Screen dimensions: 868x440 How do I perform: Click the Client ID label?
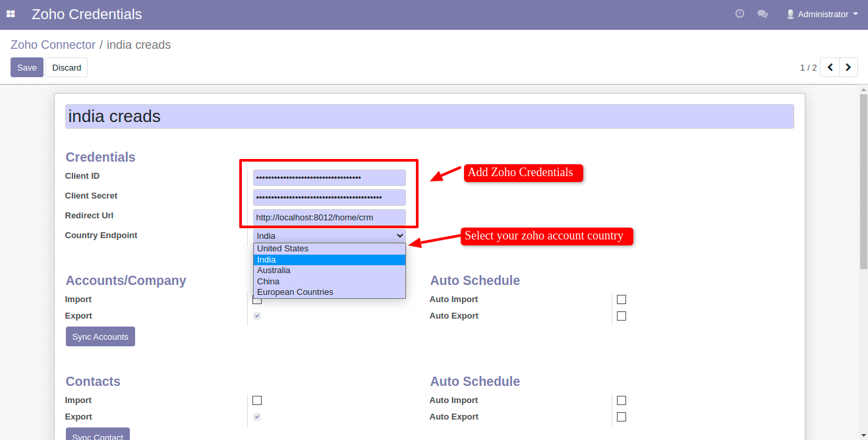[x=82, y=176]
